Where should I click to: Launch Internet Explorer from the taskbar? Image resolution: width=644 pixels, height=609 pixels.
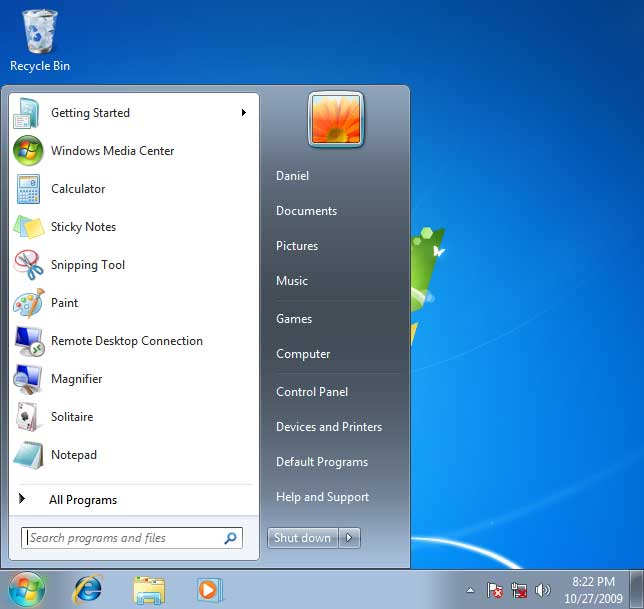87,590
